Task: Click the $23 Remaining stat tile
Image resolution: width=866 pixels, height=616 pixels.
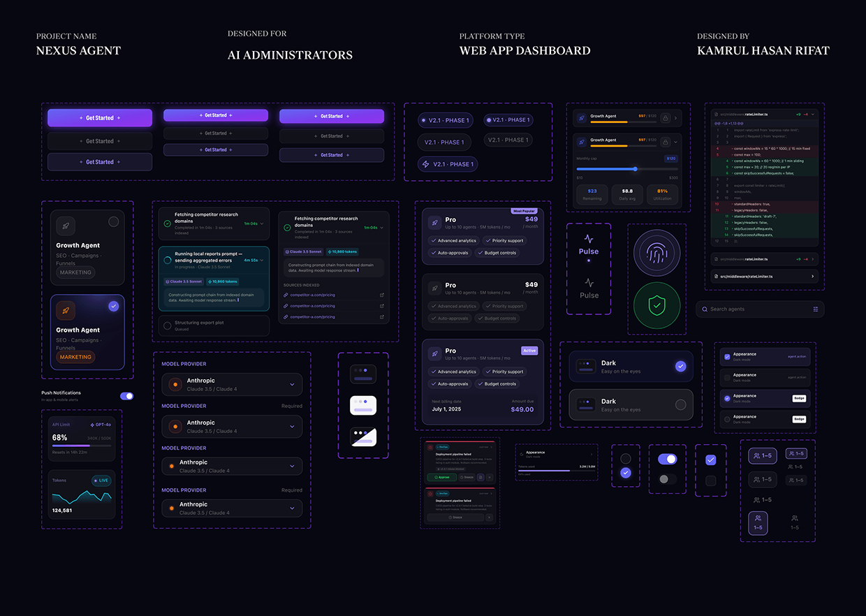Action: [x=592, y=195]
